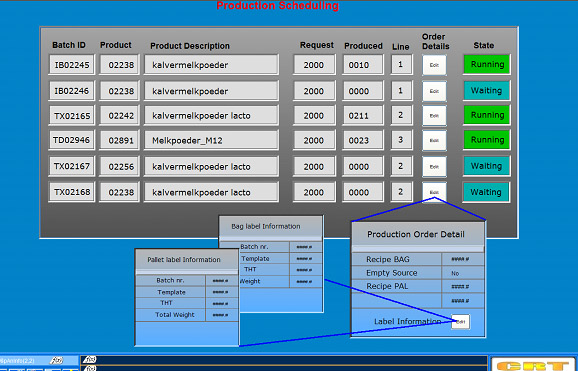578x371 pixels.
Task: Open Edit order details for batch IB02245
Action: click(434, 65)
